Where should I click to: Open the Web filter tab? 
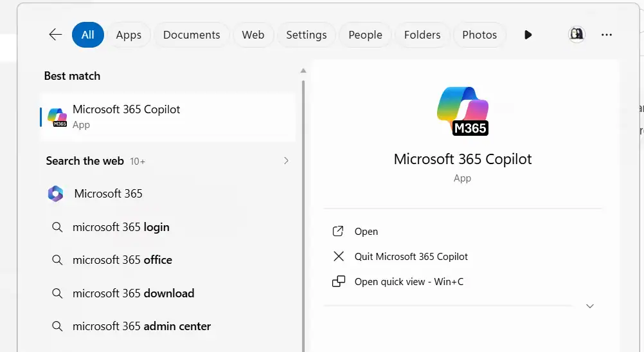coord(253,35)
